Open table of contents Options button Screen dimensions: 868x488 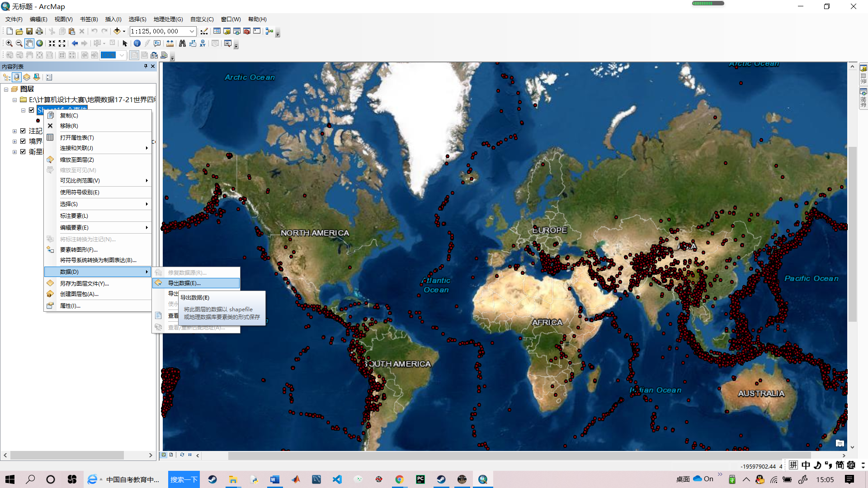coord(49,77)
